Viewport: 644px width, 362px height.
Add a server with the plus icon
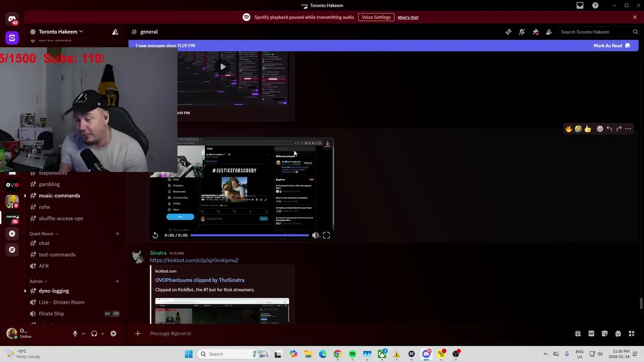12,233
